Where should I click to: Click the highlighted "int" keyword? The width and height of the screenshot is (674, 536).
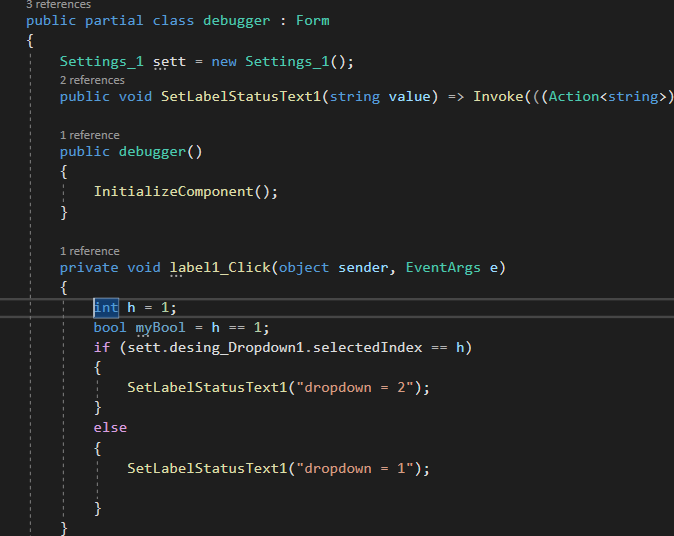(x=106, y=307)
